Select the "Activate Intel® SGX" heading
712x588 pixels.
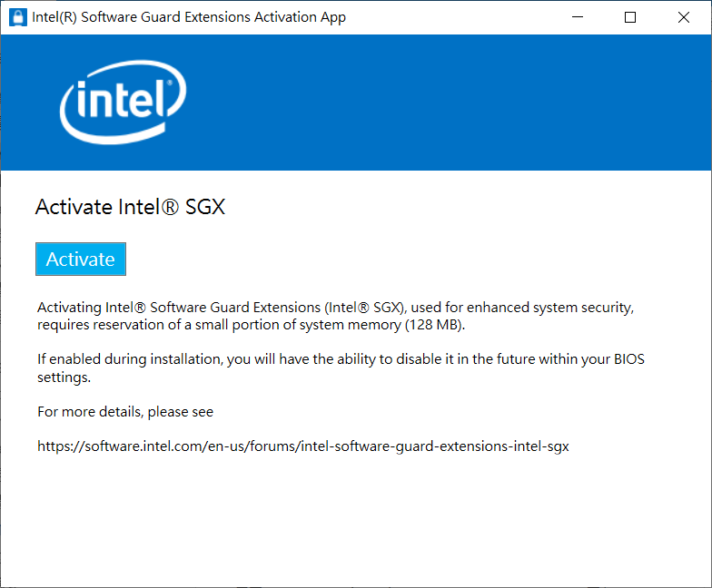coord(130,207)
